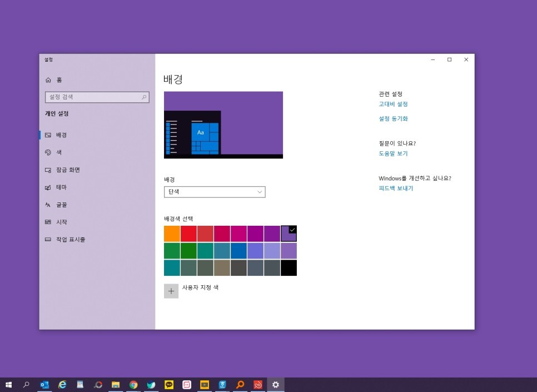Pick the teal swatch starting bottom row
Image resolution: width=537 pixels, height=392 pixels.
click(x=172, y=267)
